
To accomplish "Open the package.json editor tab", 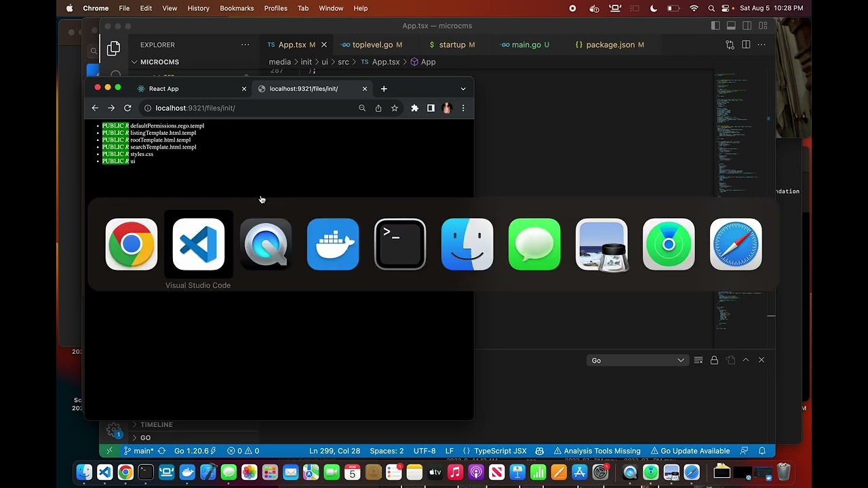I will click(610, 45).
